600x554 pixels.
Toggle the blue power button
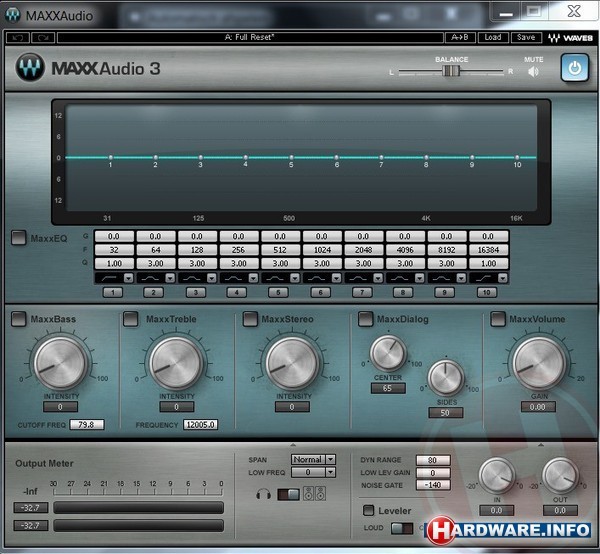pos(574,68)
